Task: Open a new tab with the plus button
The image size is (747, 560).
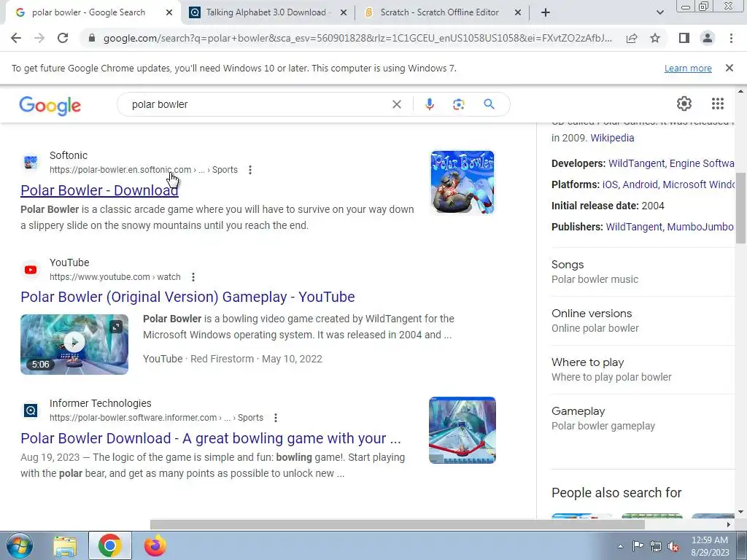Action: 546,13
